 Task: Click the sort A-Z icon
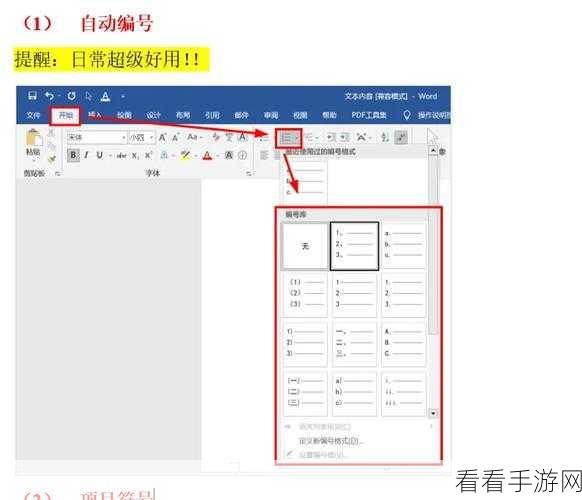[x=385, y=138]
